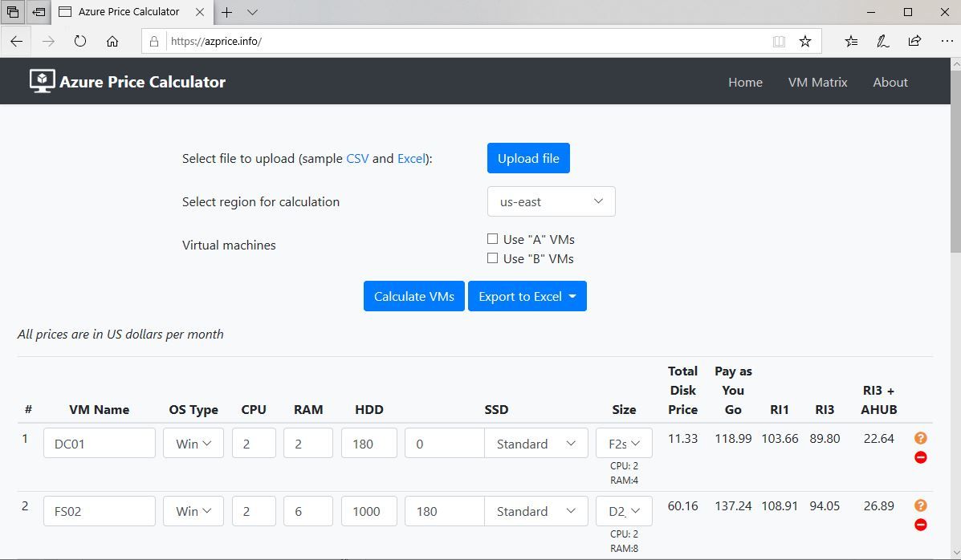This screenshot has height=560, width=961.
Task: Click the Calculate VMs button
Action: [x=413, y=296]
